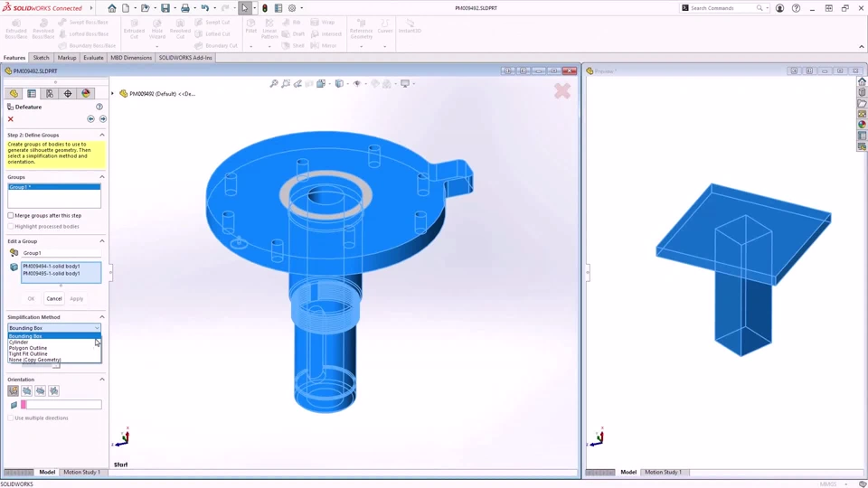Toggle Use multiple directions checkbox
The height and width of the screenshot is (488, 868).
click(x=11, y=418)
